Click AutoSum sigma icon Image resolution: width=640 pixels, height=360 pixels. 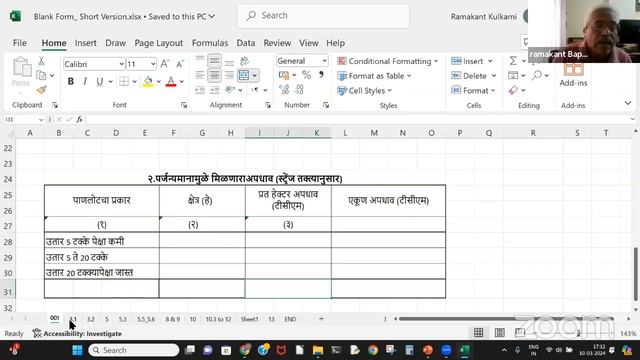click(x=513, y=61)
